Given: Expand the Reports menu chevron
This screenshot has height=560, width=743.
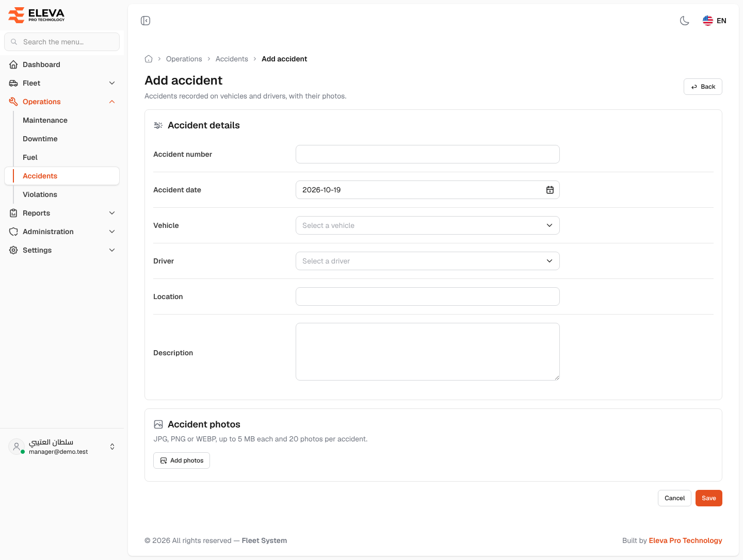Looking at the screenshot, I should (112, 213).
